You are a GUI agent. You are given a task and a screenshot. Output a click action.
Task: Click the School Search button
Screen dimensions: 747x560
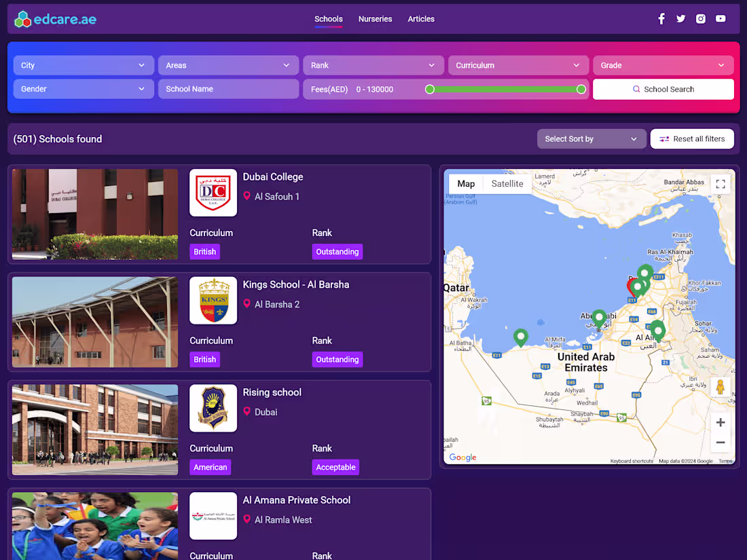(x=663, y=89)
